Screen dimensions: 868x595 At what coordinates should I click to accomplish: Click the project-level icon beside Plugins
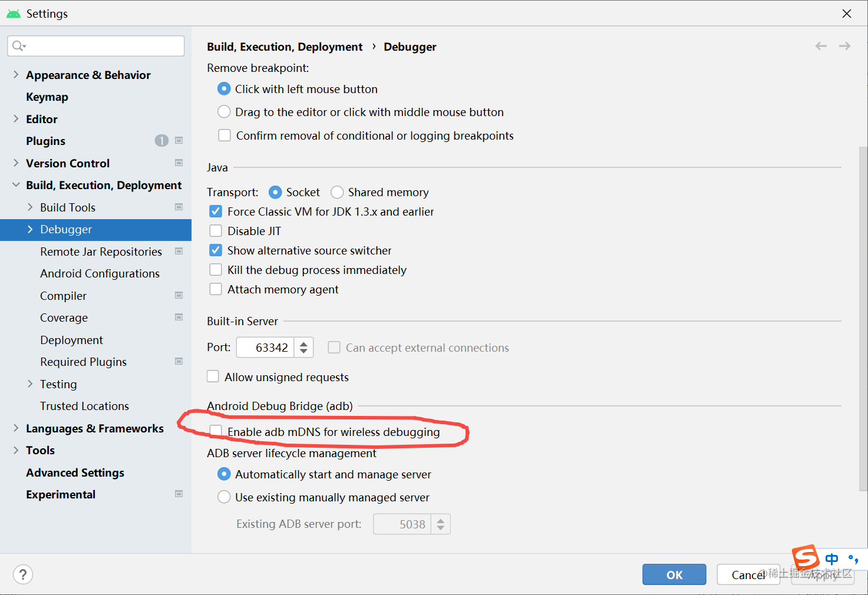[x=179, y=140]
